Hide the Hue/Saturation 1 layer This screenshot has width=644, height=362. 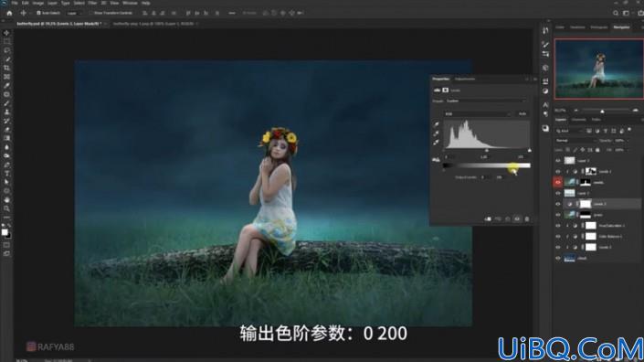[x=558, y=226]
